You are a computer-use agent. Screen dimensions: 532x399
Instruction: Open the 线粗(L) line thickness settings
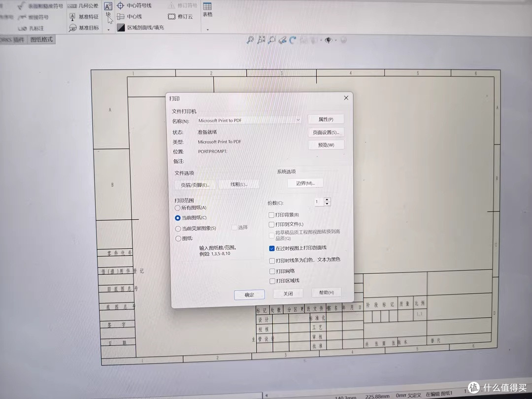click(239, 184)
